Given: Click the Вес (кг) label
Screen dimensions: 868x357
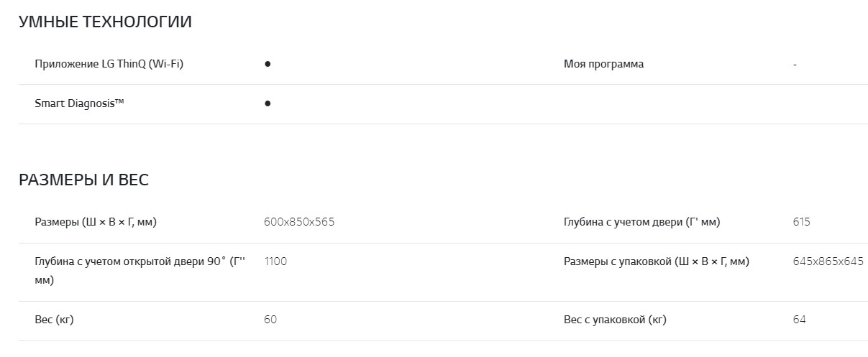Looking at the screenshot, I should [x=54, y=320].
